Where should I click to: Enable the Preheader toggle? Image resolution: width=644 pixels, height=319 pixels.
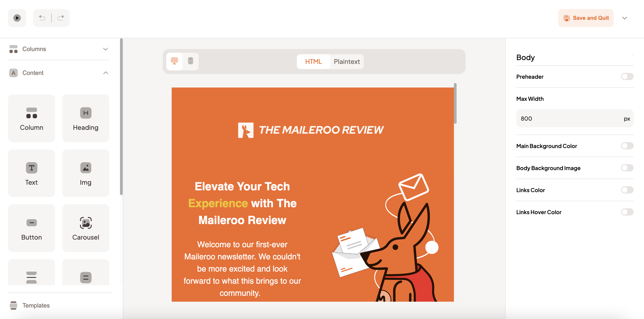[627, 76]
